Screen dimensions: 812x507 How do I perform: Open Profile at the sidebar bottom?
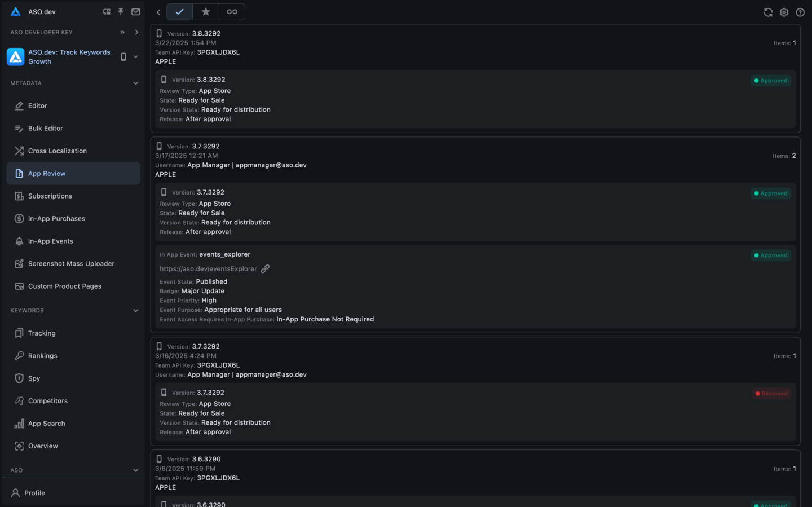34,493
